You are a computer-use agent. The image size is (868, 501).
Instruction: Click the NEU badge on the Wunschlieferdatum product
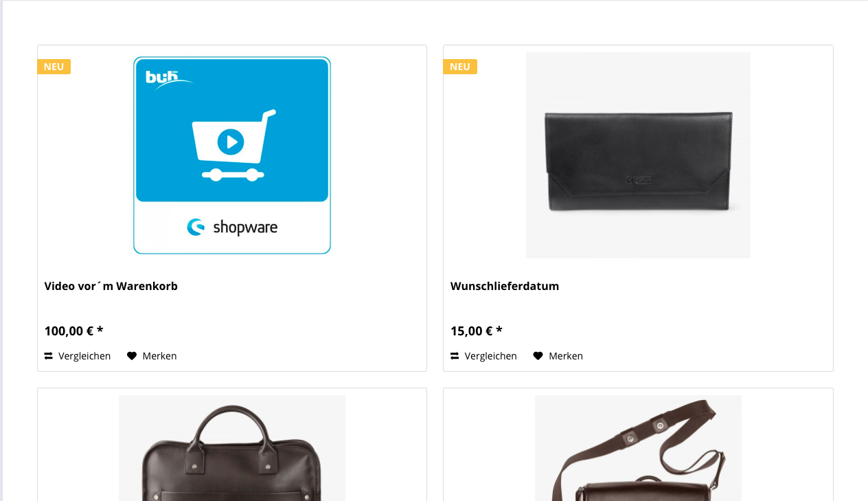tap(460, 67)
